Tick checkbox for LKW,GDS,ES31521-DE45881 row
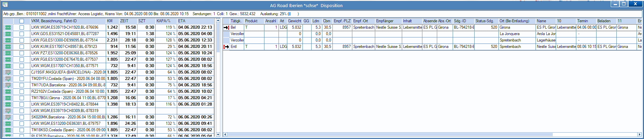This screenshot has height=139, width=644. tap(22, 34)
